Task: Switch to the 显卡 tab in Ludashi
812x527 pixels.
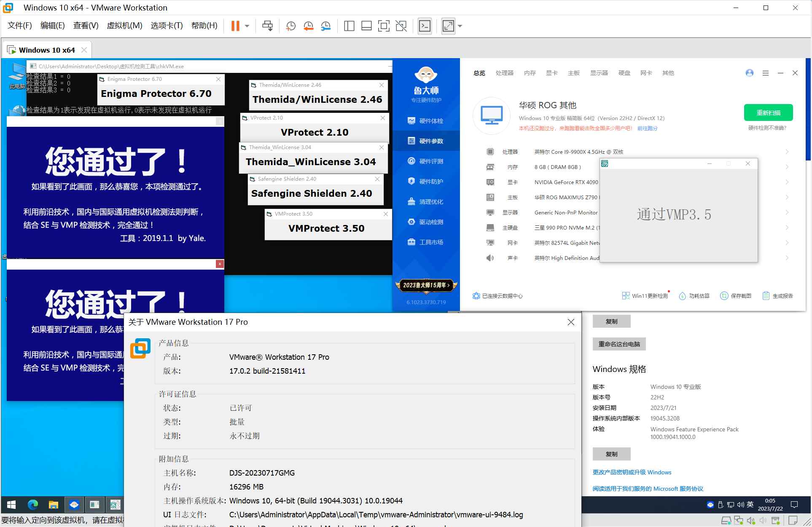Action: (x=551, y=73)
